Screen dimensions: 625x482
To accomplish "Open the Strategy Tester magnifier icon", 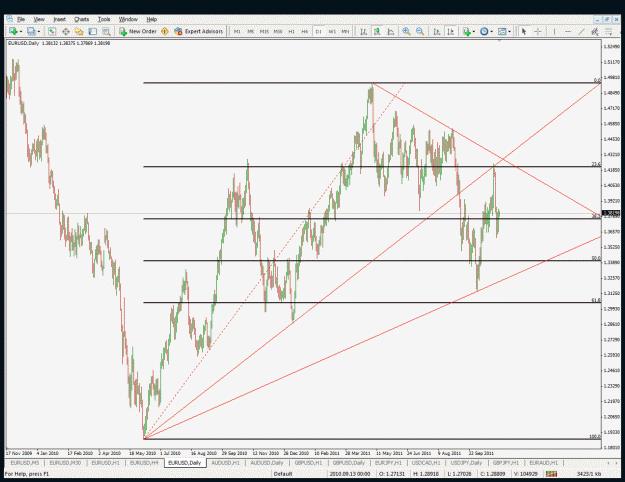I will pos(106,31).
